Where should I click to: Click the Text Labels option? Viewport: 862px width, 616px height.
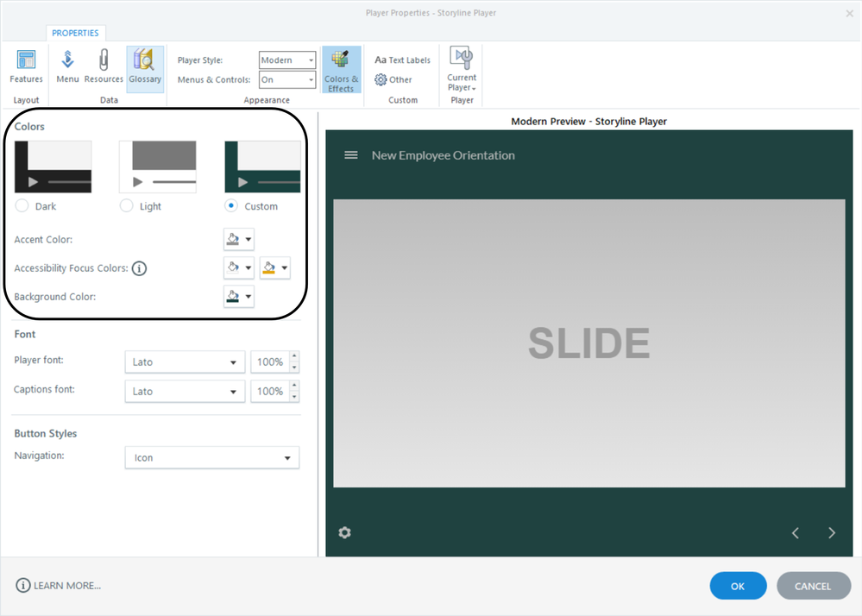pyautogui.click(x=402, y=60)
